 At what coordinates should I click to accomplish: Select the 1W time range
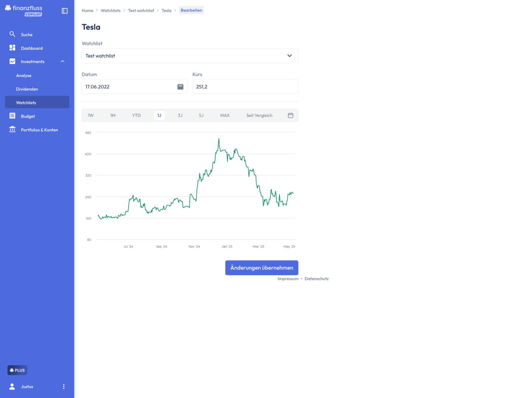pos(91,115)
